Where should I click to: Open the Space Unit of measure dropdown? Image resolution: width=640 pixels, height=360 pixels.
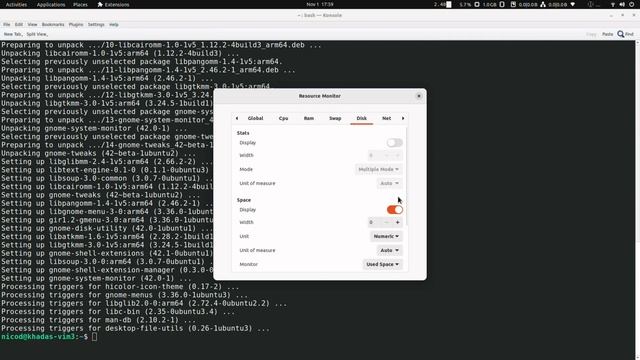pyautogui.click(x=389, y=250)
